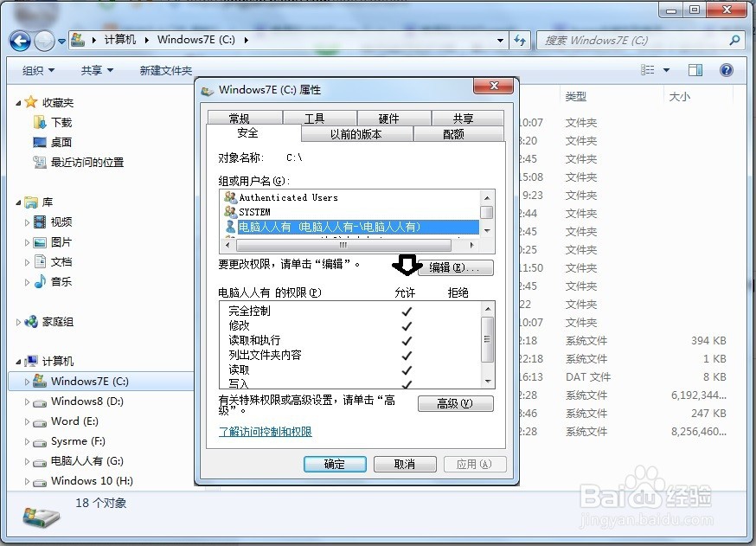Viewport: 756px width, 546px height.
Task: Select the 音乐 library icon
Action: tap(40, 282)
